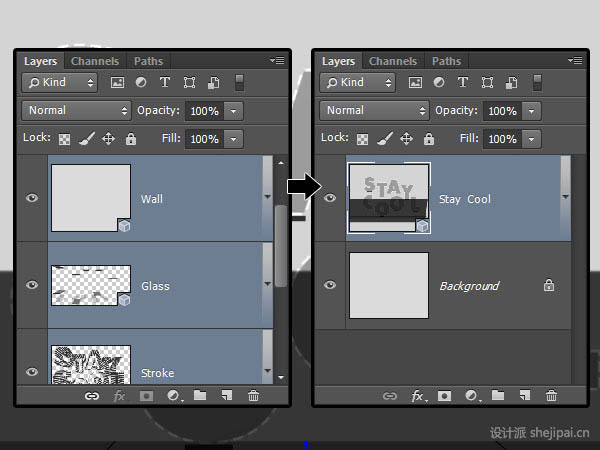Screen dimensions: 600x450
Task: Filter shape layers in left Layers panel
Action: click(x=189, y=82)
